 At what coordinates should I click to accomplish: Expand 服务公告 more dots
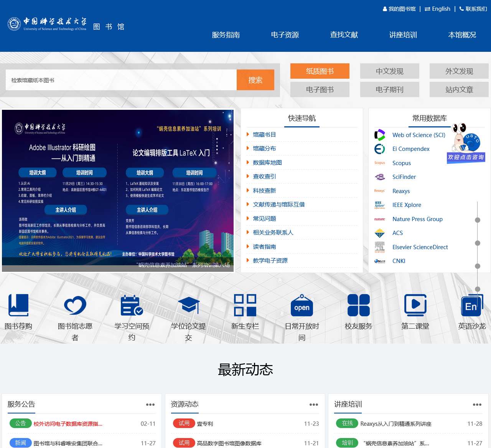coord(150,405)
